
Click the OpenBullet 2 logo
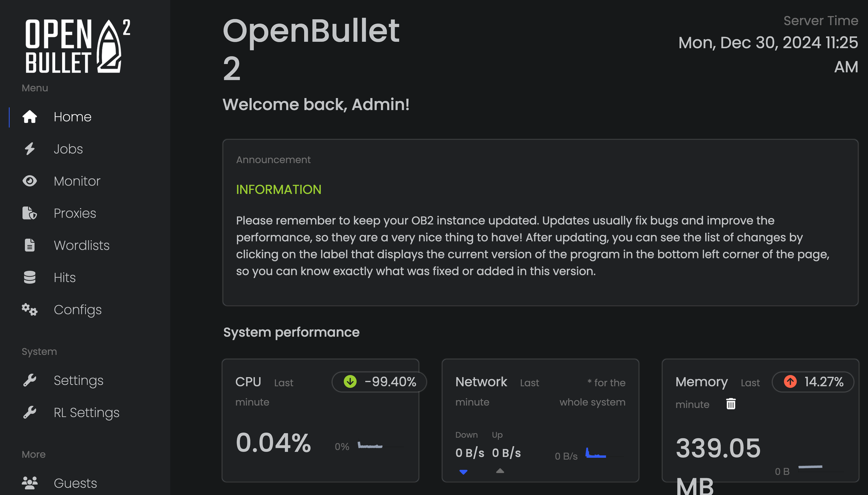click(x=78, y=46)
